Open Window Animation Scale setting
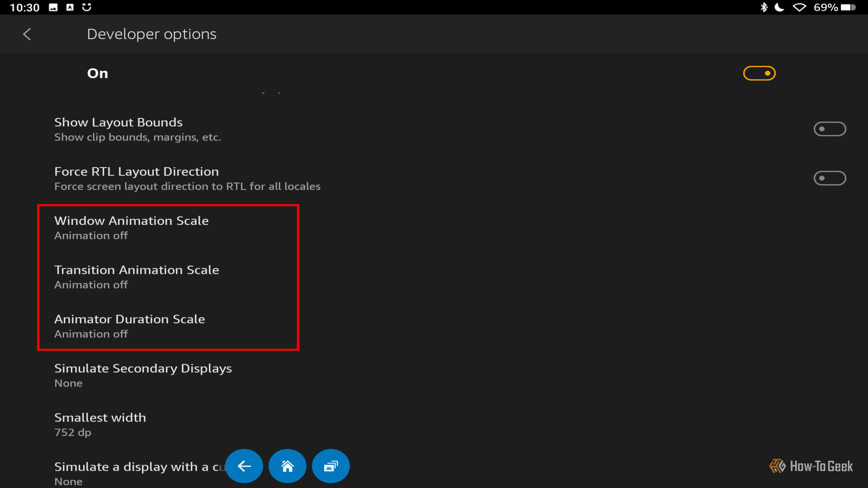Viewport: 868px width, 488px height. [x=434, y=228]
